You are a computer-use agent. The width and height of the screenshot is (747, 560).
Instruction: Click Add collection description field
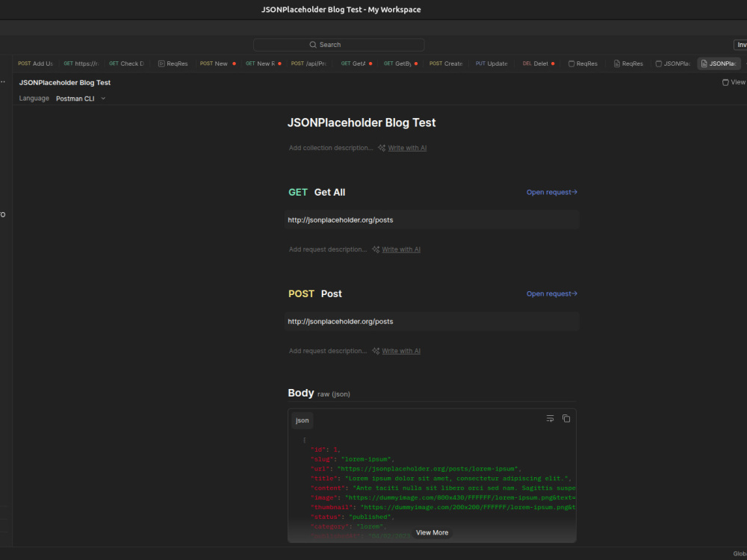pyautogui.click(x=331, y=148)
